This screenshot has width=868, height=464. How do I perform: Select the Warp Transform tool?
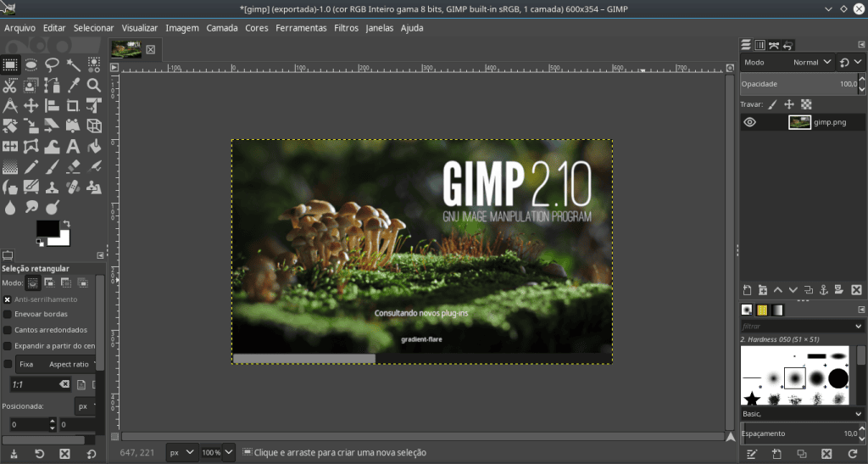click(52, 147)
